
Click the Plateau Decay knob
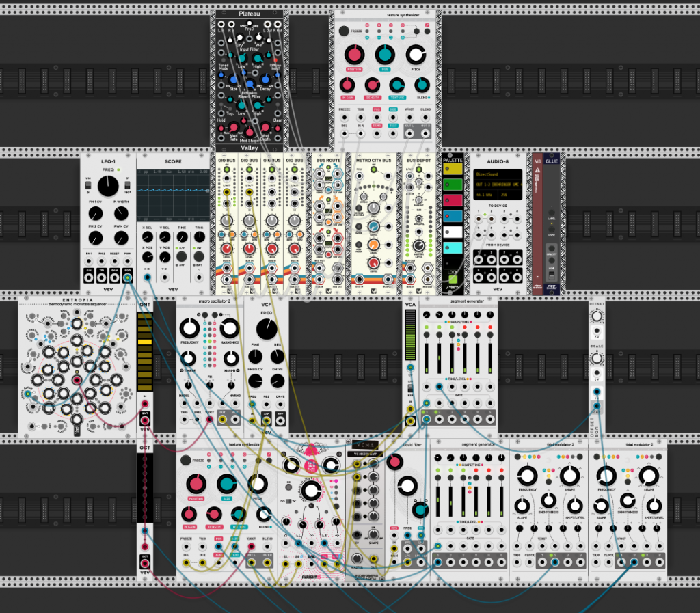(266, 81)
